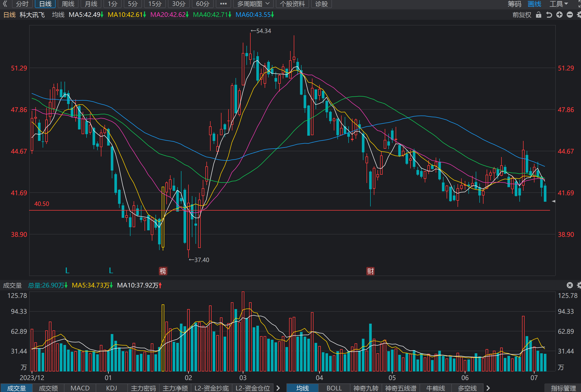Select 主力净额 indicator tab

(x=175, y=388)
